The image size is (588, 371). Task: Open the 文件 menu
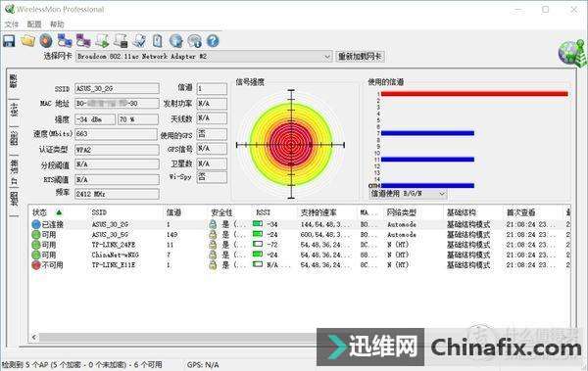(x=11, y=24)
